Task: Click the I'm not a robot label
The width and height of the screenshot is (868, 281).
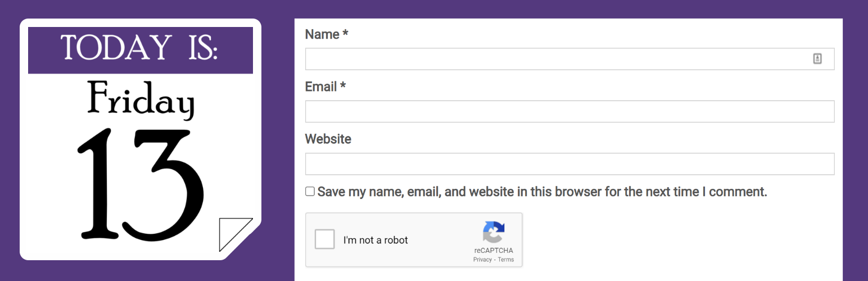Action: click(376, 240)
